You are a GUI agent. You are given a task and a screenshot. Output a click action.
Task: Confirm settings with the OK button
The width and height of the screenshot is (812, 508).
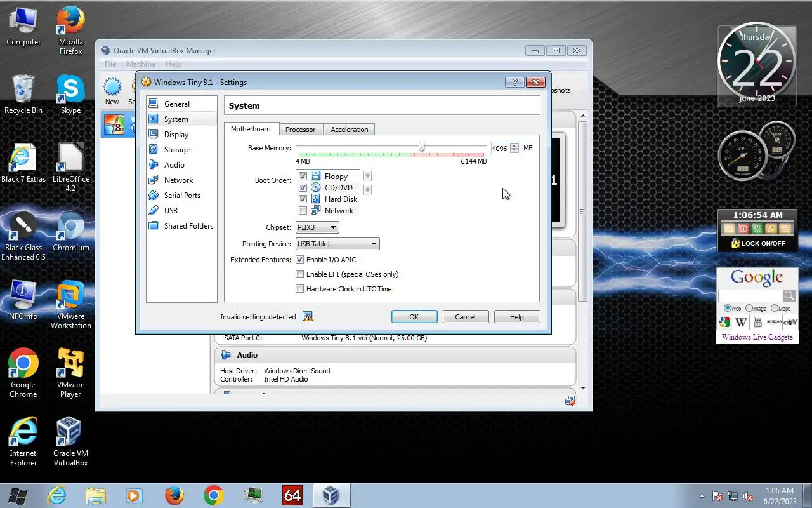tap(414, 317)
